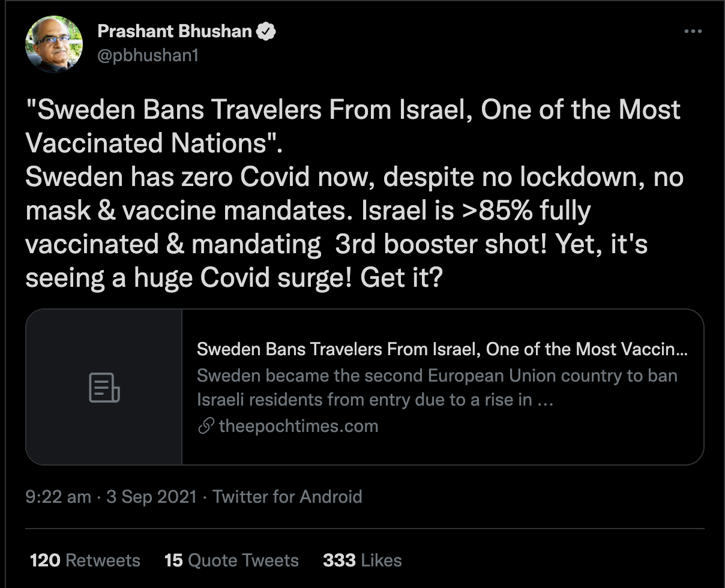Image resolution: width=725 pixels, height=588 pixels.
Task: Open the link card headline about Sweden
Action: tap(442, 349)
